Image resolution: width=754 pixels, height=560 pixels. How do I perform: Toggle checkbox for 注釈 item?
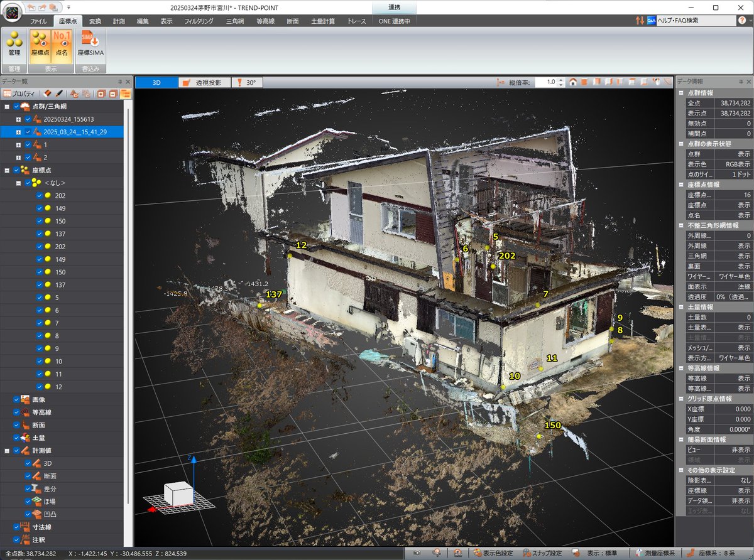17,539
